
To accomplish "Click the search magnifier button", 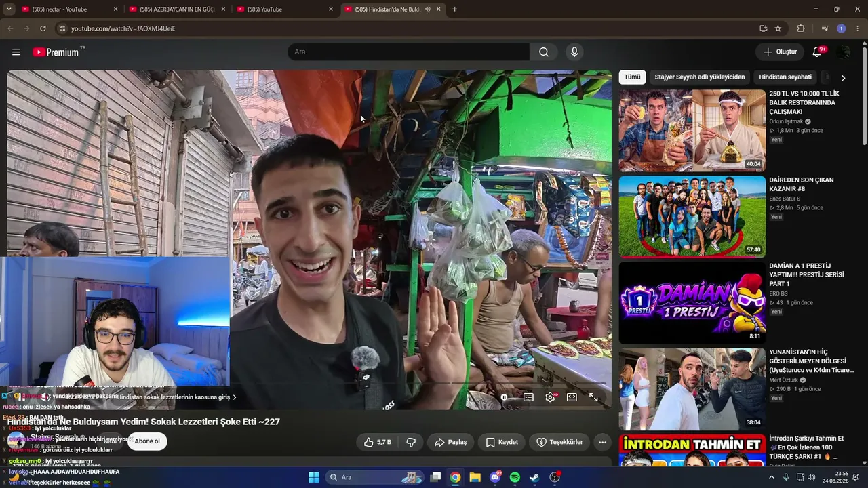I will pos(544,52).
